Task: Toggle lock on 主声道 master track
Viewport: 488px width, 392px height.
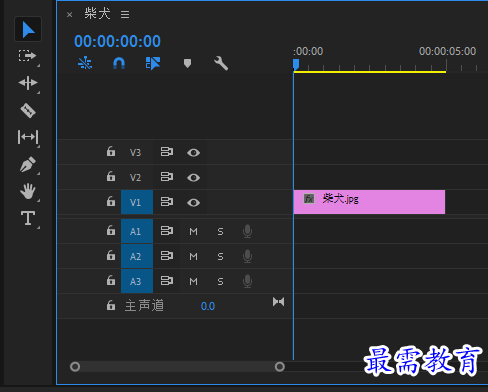Action: click(111, 305)
